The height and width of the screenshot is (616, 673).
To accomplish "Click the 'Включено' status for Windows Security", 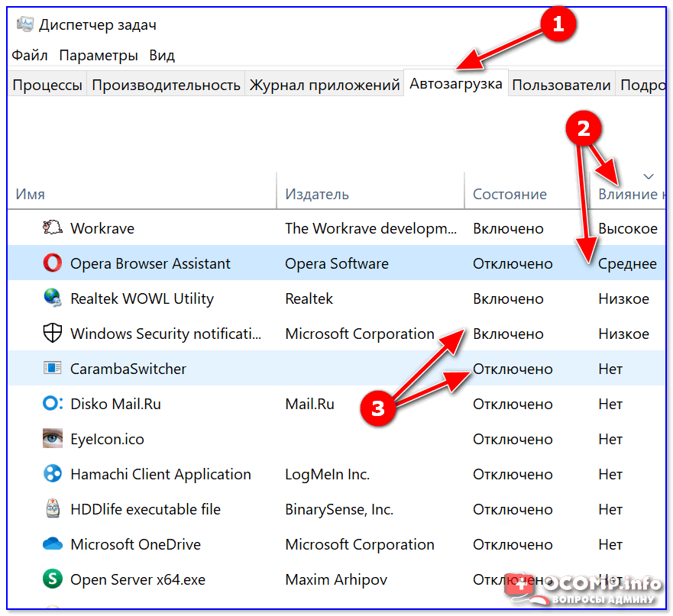I will [508, 334].
